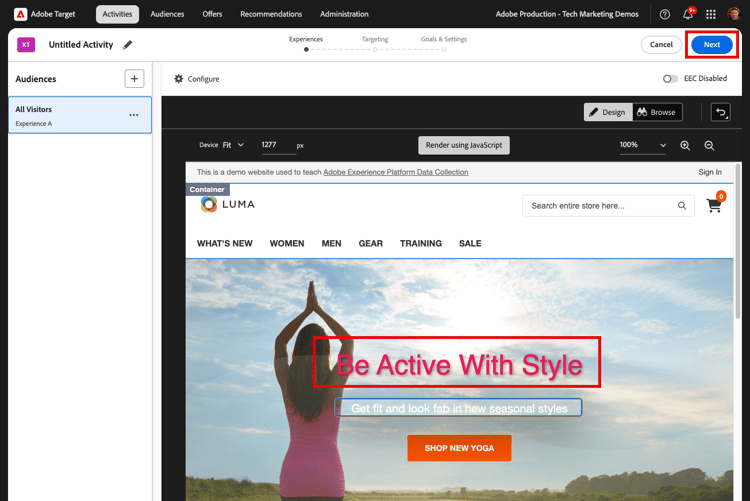This screenshot has height=501, width=750.
Task: Click the Configure label
Action: tap(203, 79)
